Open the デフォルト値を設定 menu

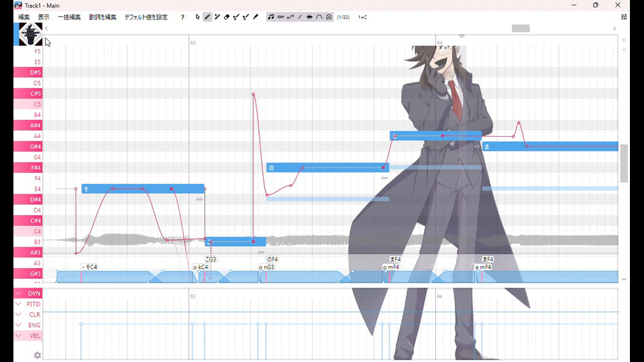(x=146, y=17)
